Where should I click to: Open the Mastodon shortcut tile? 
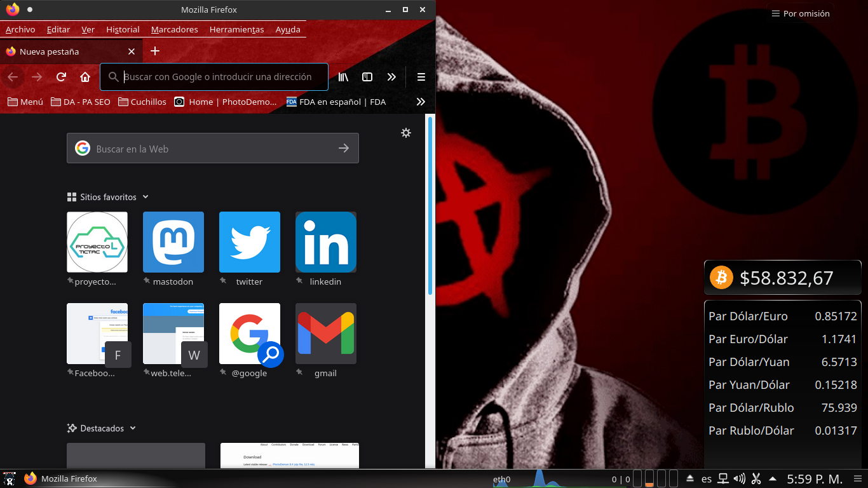(x=173, y=242)
